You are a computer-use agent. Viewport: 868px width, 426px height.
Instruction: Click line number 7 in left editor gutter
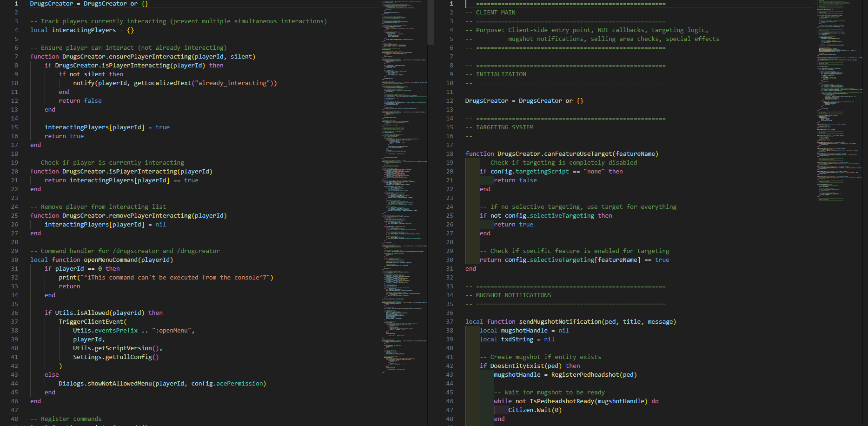pyautogui.click(x=16, y=57)
